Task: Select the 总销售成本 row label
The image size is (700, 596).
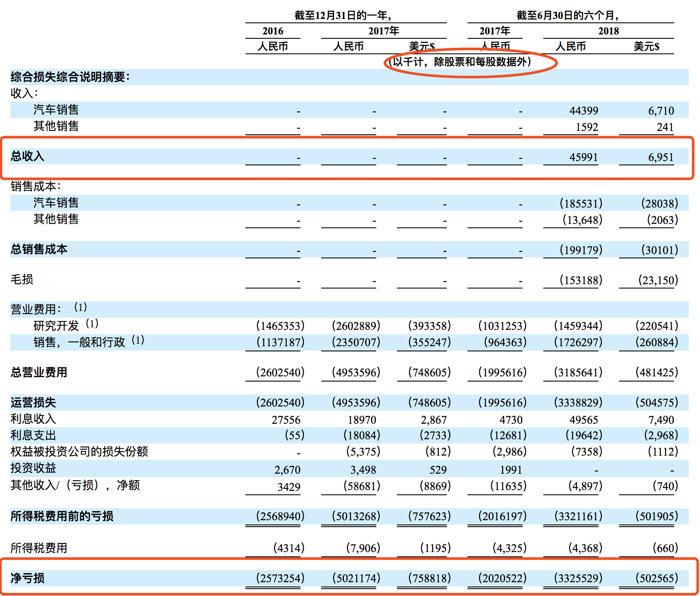Action: (x=30, y=249)
